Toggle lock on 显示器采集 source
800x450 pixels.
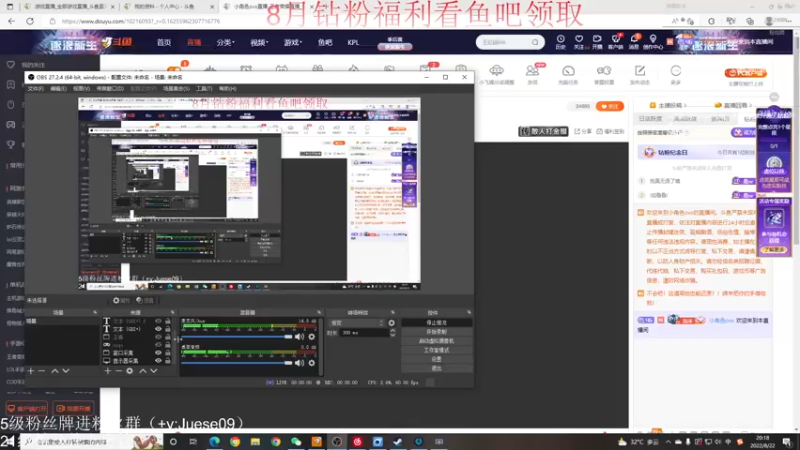168,361
